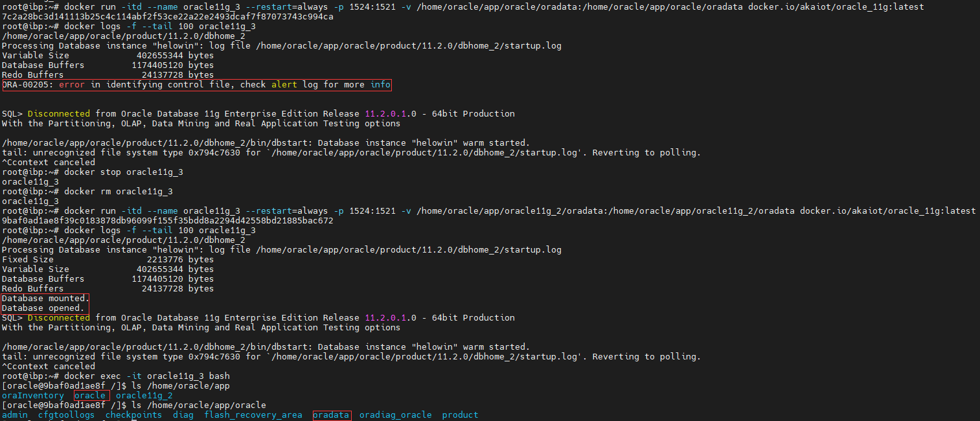Select the boxed oracle directory in listing
The height and width of the screenshot is (421, 980).
pos(91,395)
